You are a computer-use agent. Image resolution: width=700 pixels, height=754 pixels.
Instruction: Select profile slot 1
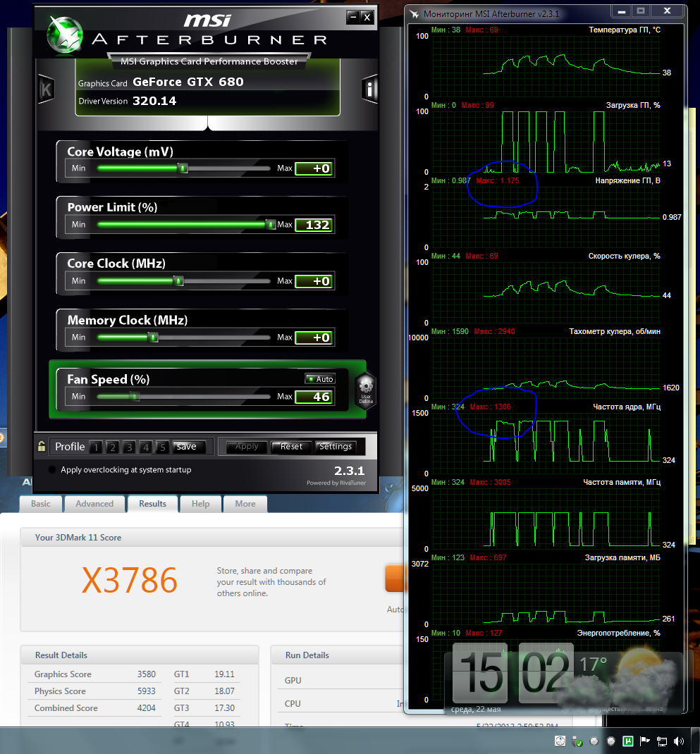tap(95, 447)
